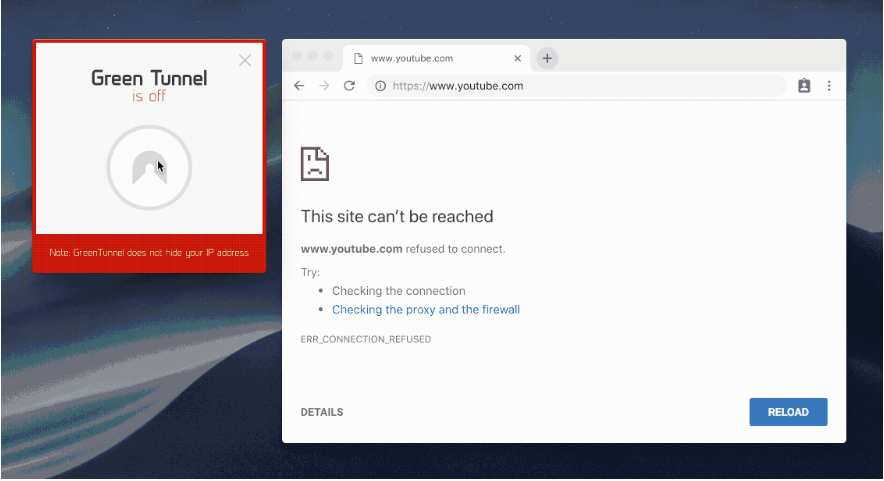Close the www.youtube.com tab
The width and height of the screenshot is (884, 481).
[518, 58]
